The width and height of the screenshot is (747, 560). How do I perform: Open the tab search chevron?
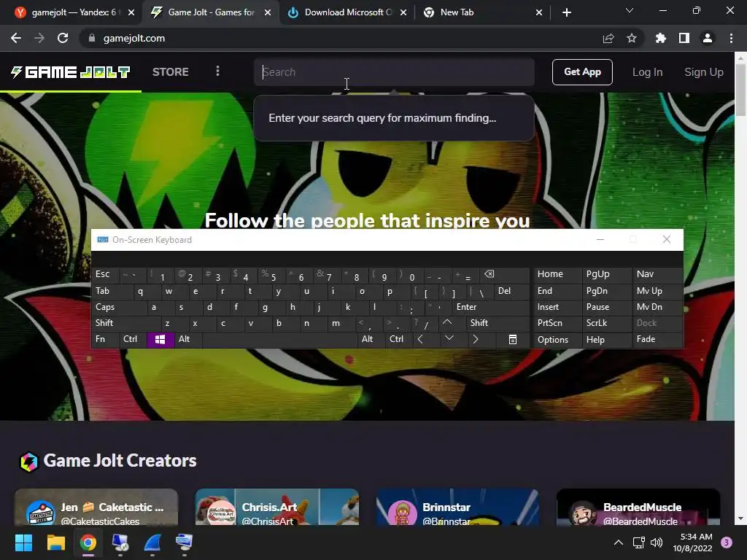630,10
